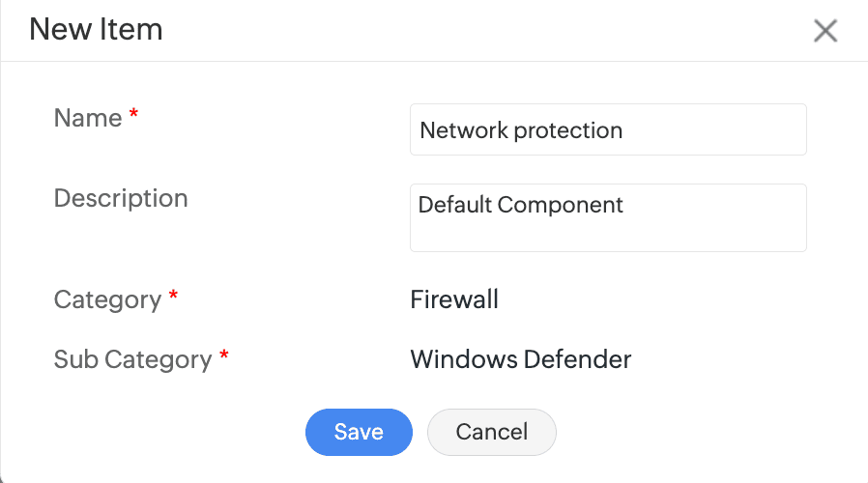Click the New Item dialog title
The width and height of the screenshot is (868, 483).
point(96,29)
